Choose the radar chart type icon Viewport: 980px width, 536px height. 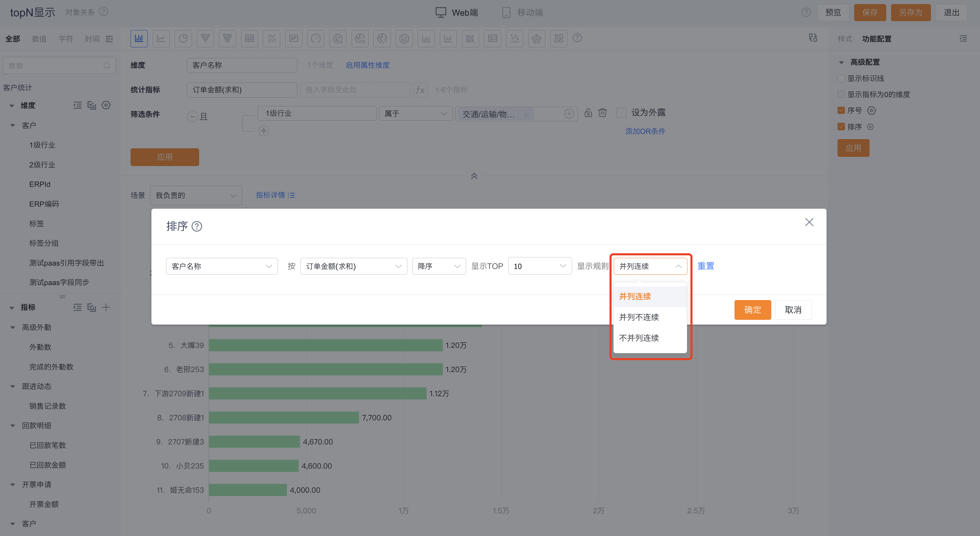pyautogui.click(x=537, y=39)
